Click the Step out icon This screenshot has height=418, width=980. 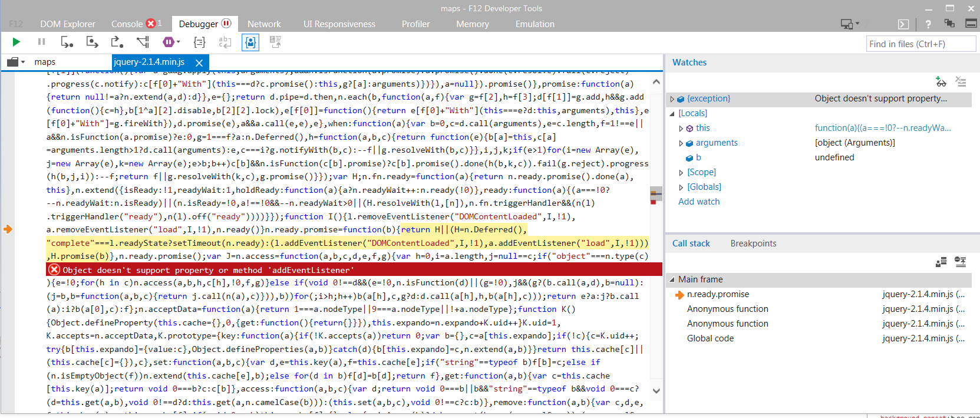pos(117,42)
